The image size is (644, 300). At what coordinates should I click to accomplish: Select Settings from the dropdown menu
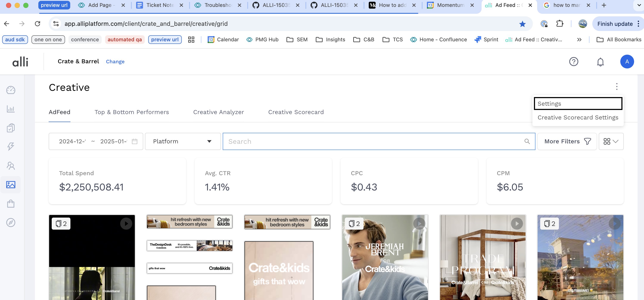tap(578, 104)
